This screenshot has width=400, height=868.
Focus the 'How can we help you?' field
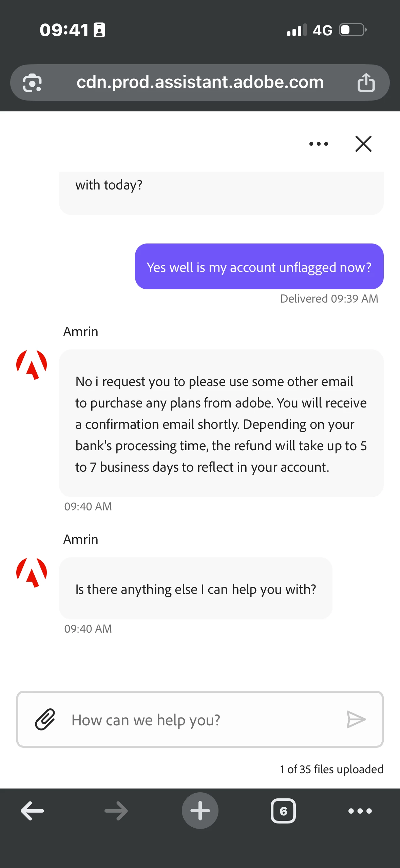(200, 720)
